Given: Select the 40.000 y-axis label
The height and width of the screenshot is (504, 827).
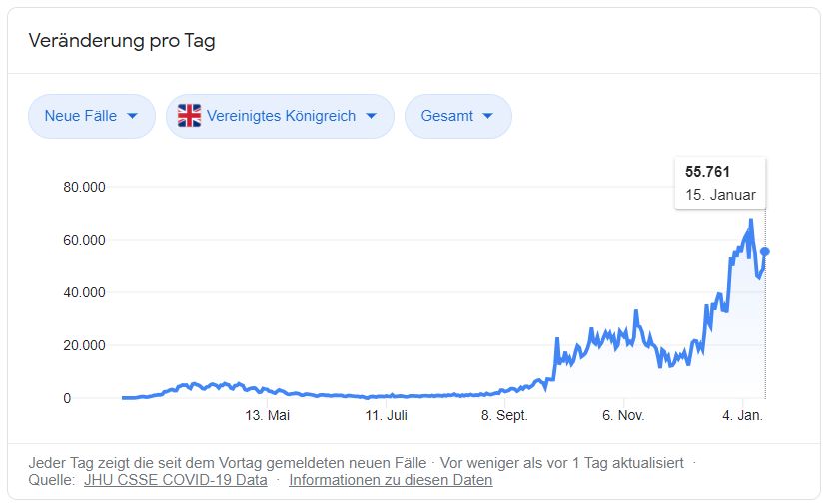Looking at the screenshot, I should (x=84, y=292).
